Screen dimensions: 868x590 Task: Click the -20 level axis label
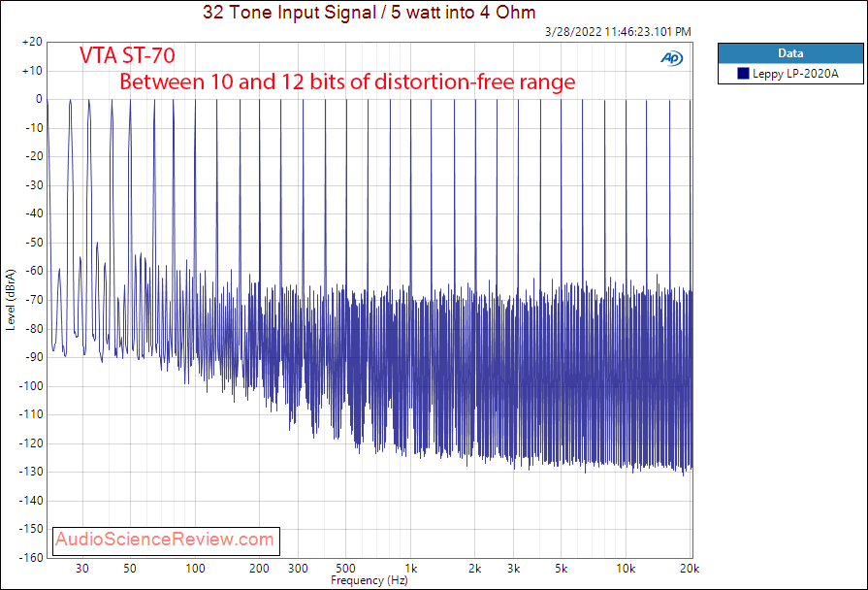[x=34, y=156]
